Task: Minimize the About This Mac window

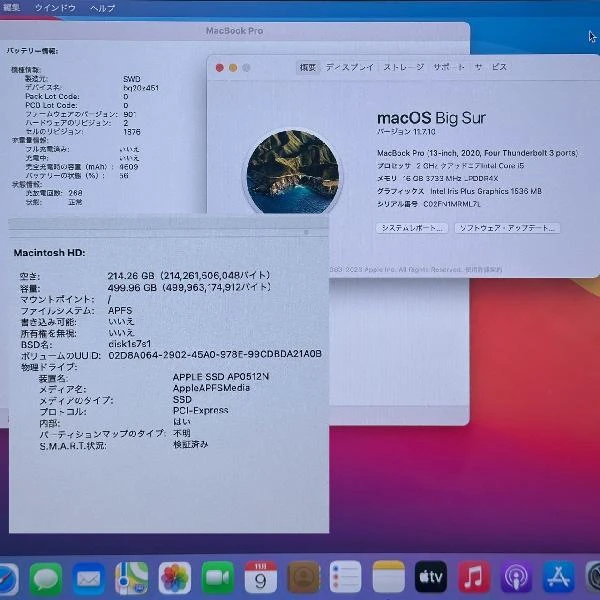Action: click(x=233, y=68)
